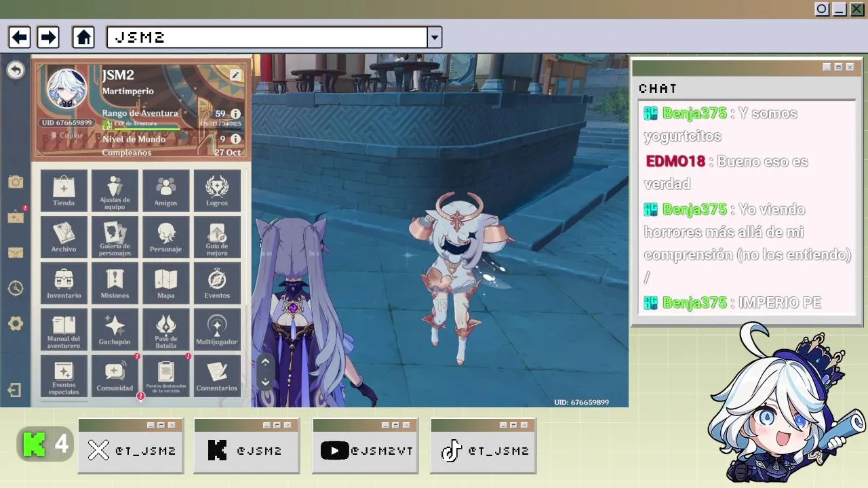This screenshot has height=488, width=868.
Task: Click Benja375 username in first chat message
Action: tap(694, 113)
